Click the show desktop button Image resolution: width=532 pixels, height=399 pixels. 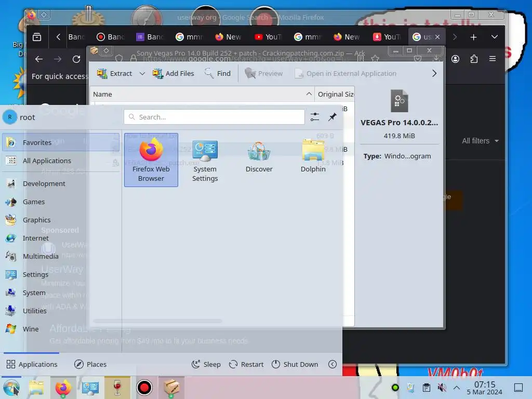[x=518, y=388]
